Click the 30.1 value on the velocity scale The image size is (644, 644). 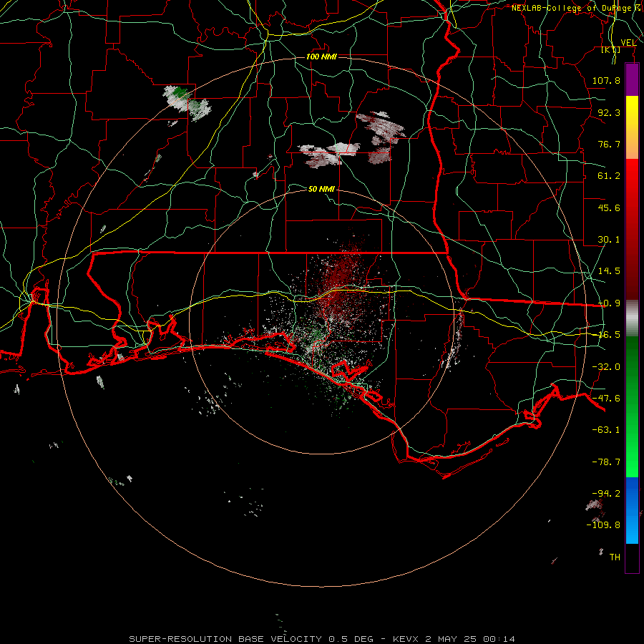(x=609, y=240)
